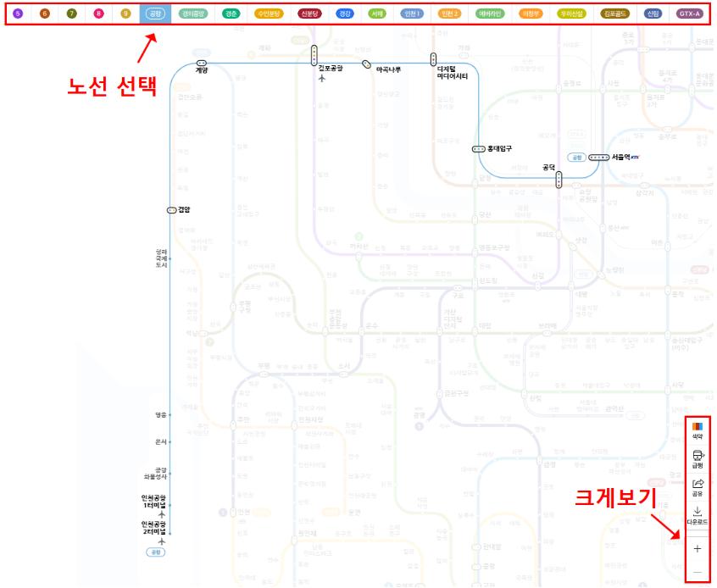Select the Line 8 pink circle
This screenshot has width=717, height=588.
(x=98, y=14)
